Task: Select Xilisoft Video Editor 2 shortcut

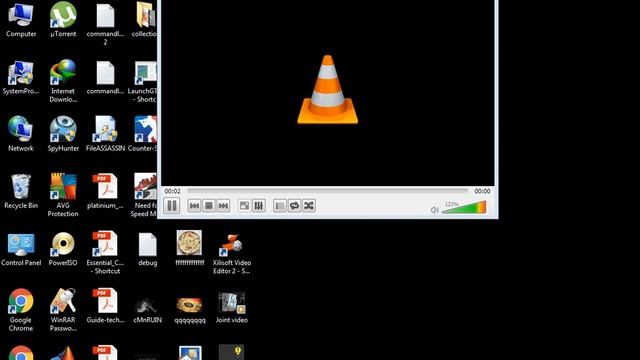Action: [x=232, y=253]
